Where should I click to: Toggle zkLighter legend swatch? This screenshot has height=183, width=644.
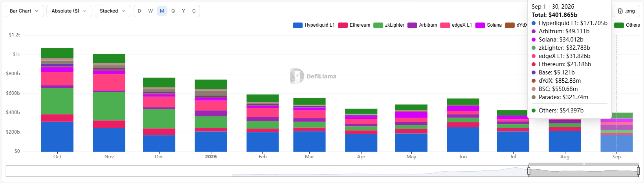click(x=378, y=25)
